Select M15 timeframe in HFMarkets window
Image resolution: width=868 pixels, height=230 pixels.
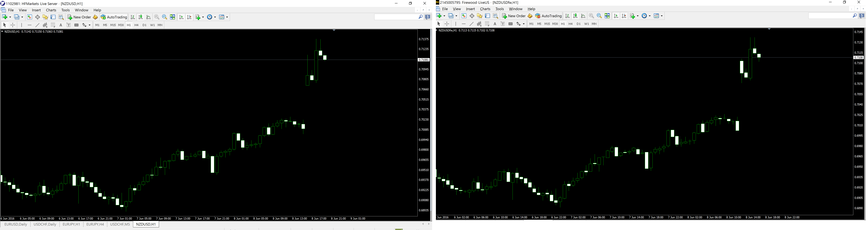point(113,25)
